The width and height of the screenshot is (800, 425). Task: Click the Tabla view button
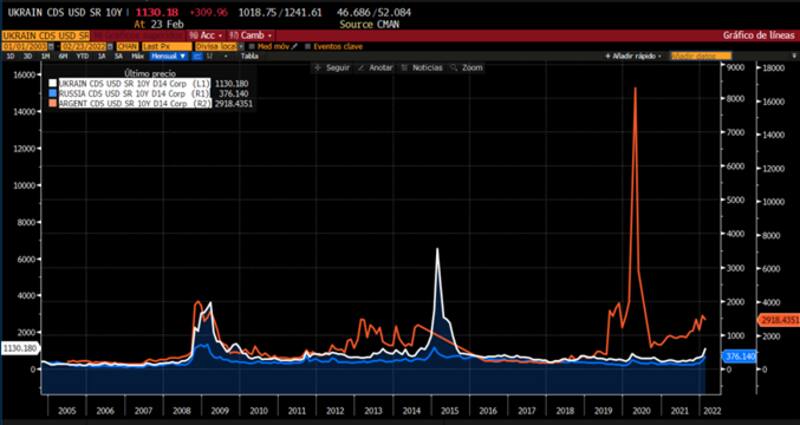248,56
